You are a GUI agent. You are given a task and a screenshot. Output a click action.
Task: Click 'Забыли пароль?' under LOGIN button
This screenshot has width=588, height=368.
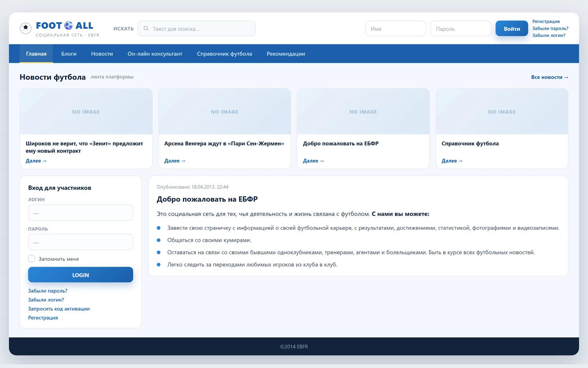[48, 291]
